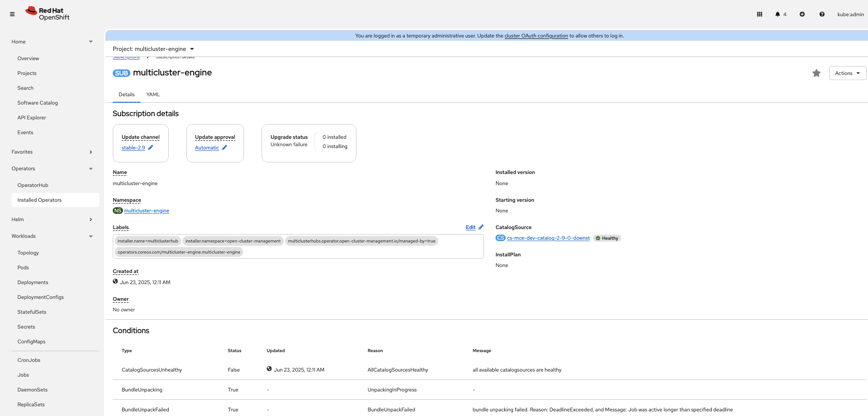The height and width of the screenshot is (416, 868).
Task: Click the BundleUnpackFailed condition type
Action: (x=145, y=410)
